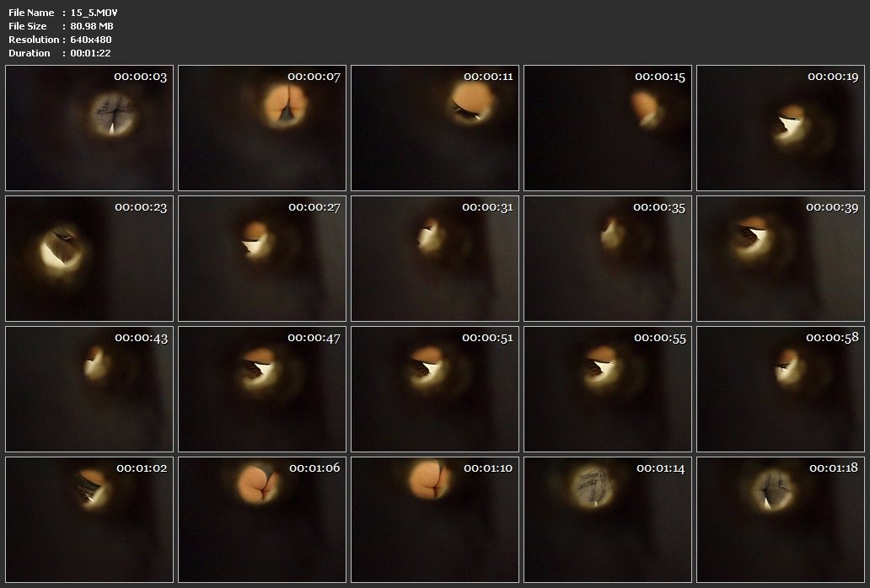This screenshot has width=870, height=588.
Task: Open the last frame at 00:01:18
Action: coord(781,519)
